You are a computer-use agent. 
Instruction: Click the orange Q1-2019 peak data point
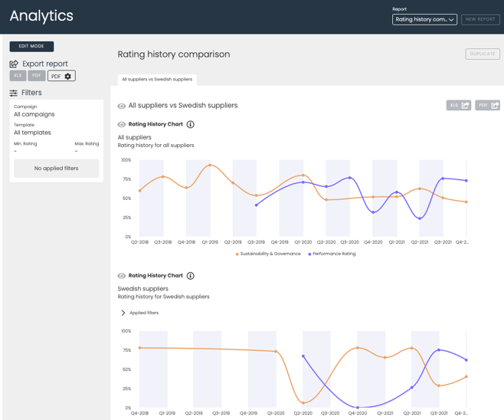(210, 166)
